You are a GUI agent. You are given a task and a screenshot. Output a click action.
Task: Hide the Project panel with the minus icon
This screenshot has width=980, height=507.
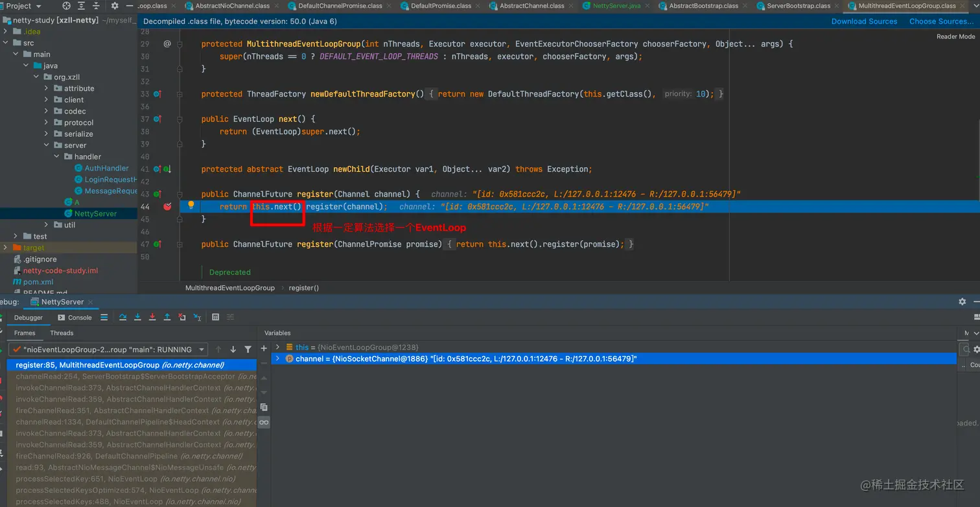tap(130, 6)
